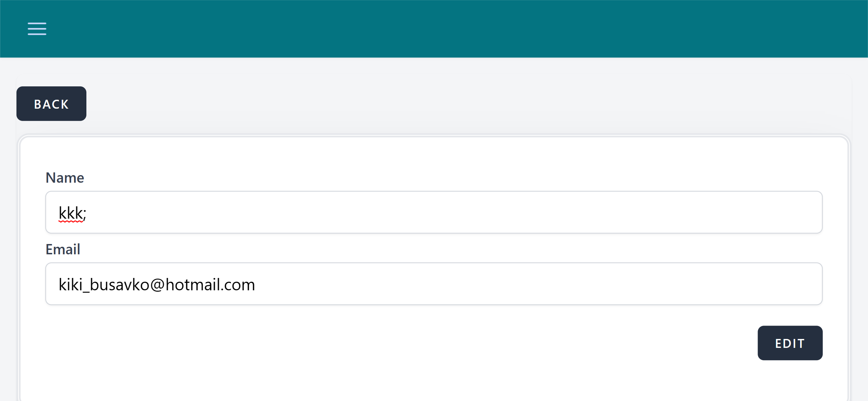Click empty space right of BACK button
Image resolution: width=868 pixels, height=401 pixels.
click(446, 104)
